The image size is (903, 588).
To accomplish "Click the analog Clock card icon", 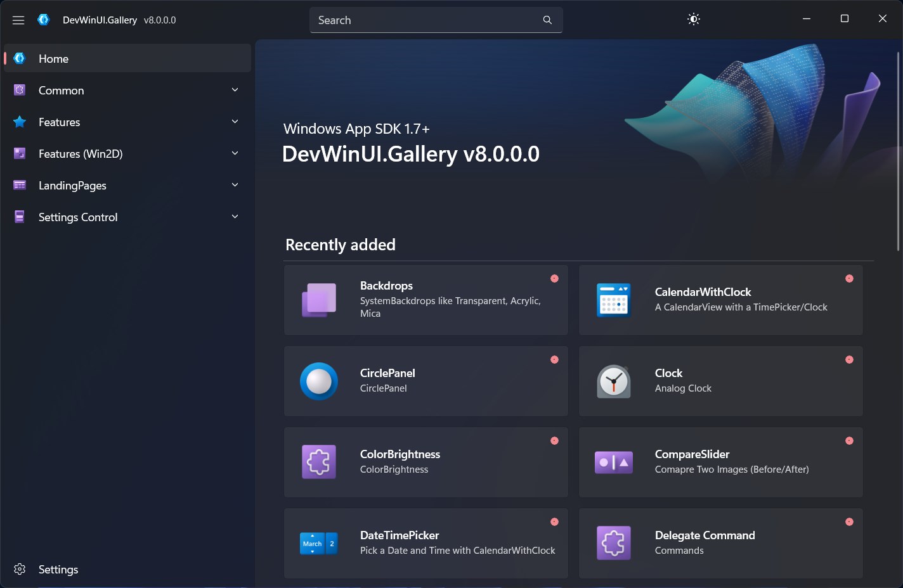I will click(614, 381).
